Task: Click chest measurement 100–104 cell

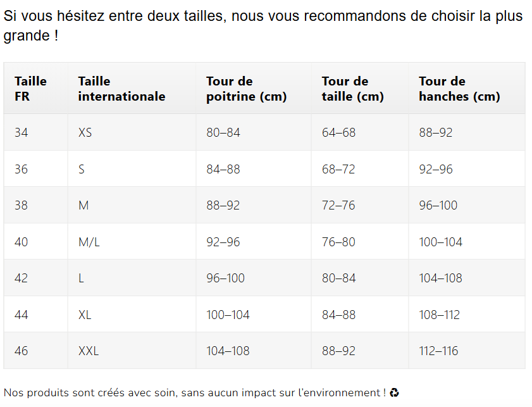Action: (228, 315)
